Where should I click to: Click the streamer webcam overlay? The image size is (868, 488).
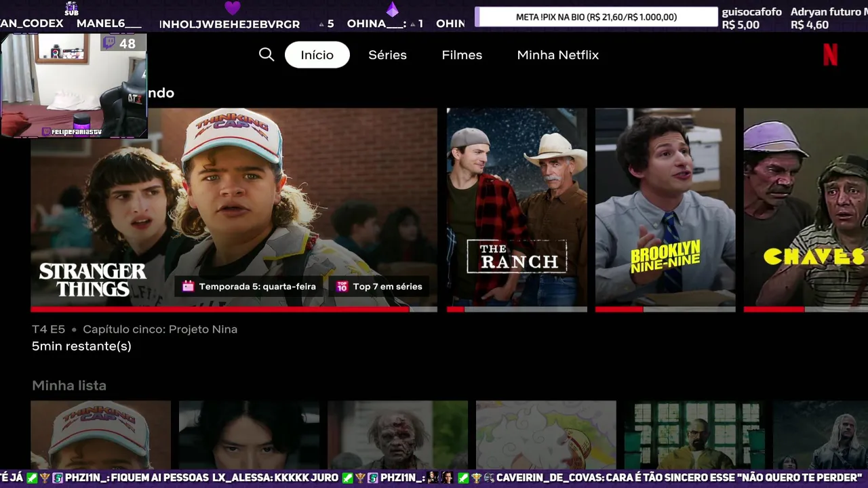coord(74,86)
